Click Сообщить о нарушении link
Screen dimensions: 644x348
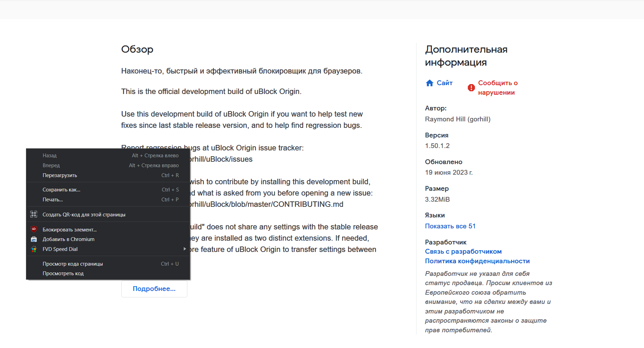498,88
